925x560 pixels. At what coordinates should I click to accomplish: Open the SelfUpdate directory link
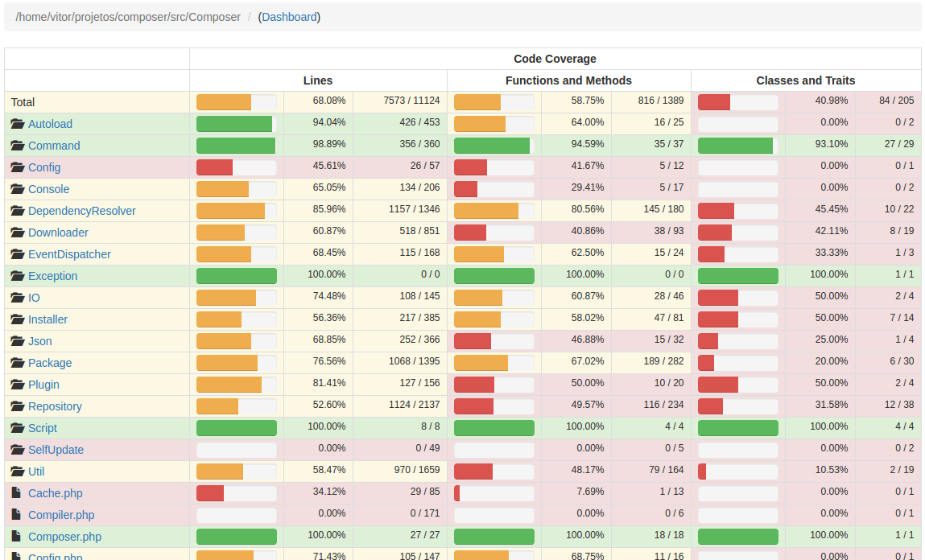[x=56, y=450]
